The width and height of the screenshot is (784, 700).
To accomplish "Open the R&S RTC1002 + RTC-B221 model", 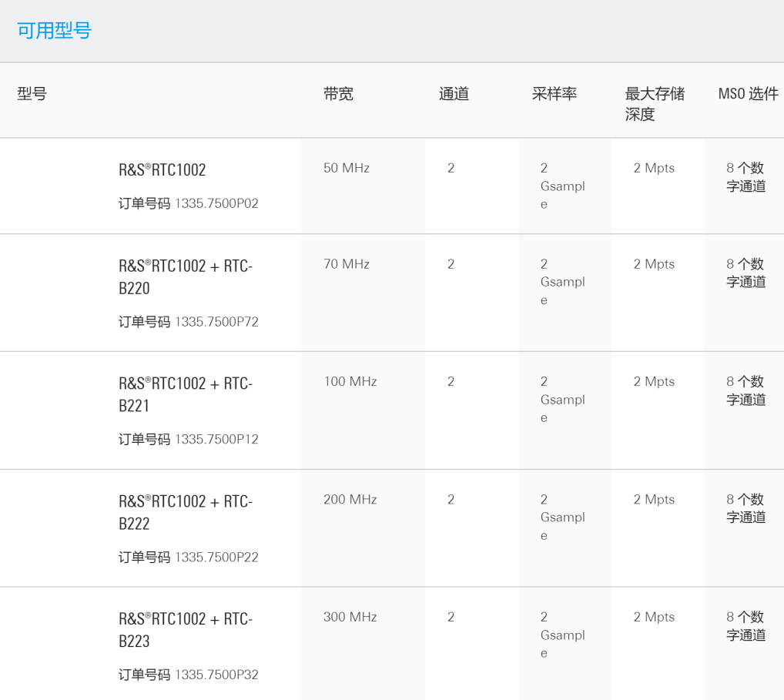I will (x=186, y=394).
